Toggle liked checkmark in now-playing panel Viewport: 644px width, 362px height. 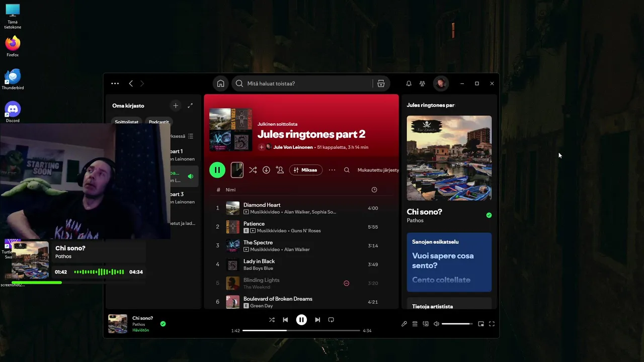pos(489,215)
